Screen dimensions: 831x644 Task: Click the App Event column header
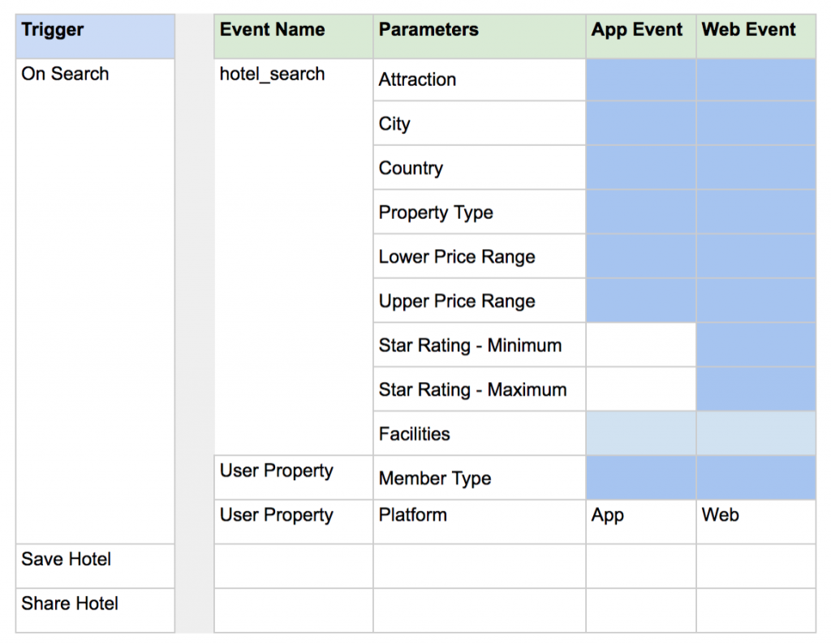tap(640, 36)
